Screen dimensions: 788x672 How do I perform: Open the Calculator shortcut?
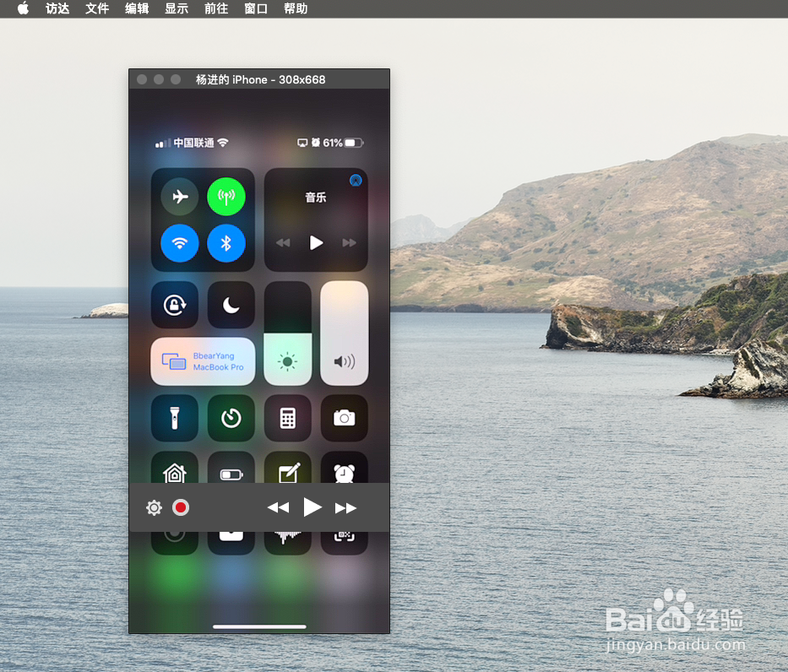tap(288, 419)
